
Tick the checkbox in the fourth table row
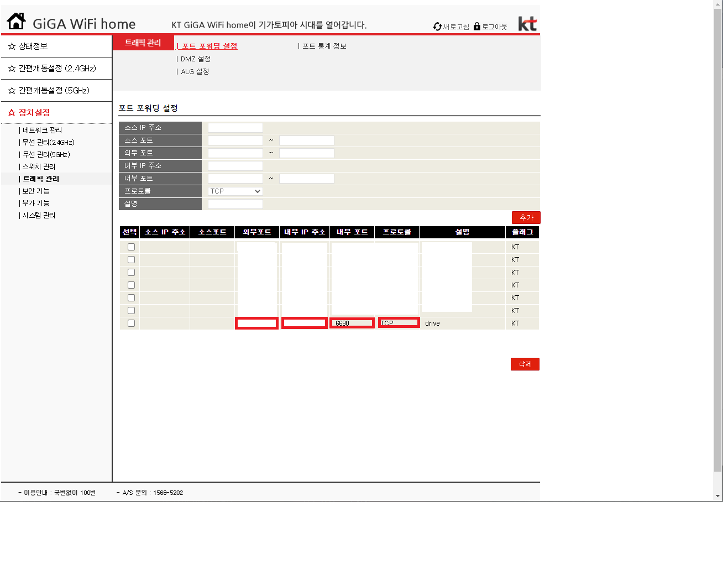131,285
